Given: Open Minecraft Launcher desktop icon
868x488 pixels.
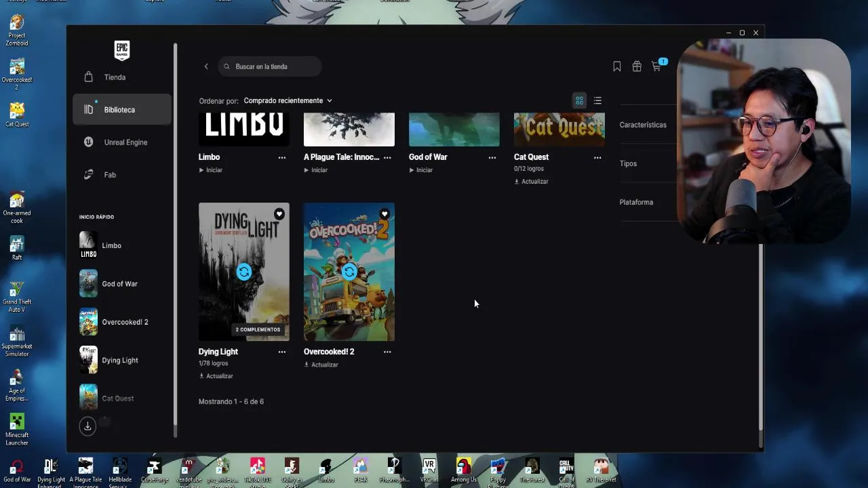Looking at the screenshot, I should point(17,430).
